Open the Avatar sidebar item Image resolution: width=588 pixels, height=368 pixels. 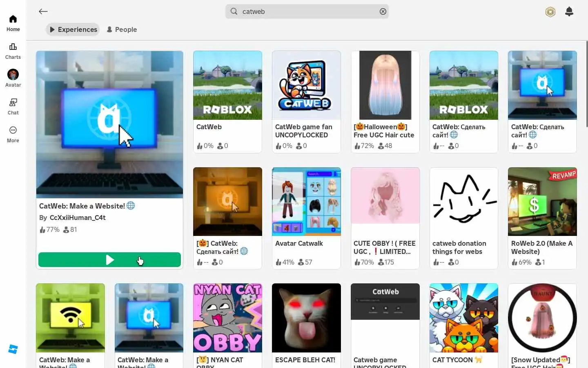pos(13,79)
